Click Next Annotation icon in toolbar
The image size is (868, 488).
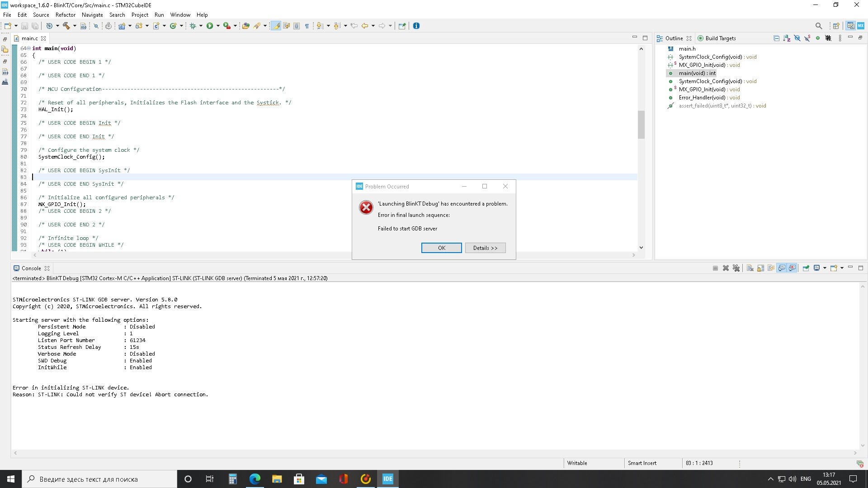[320, 26]
